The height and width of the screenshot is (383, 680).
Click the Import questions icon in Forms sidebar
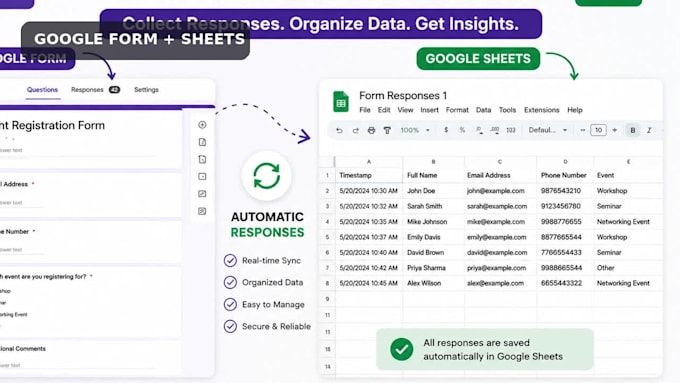(202, 142)
